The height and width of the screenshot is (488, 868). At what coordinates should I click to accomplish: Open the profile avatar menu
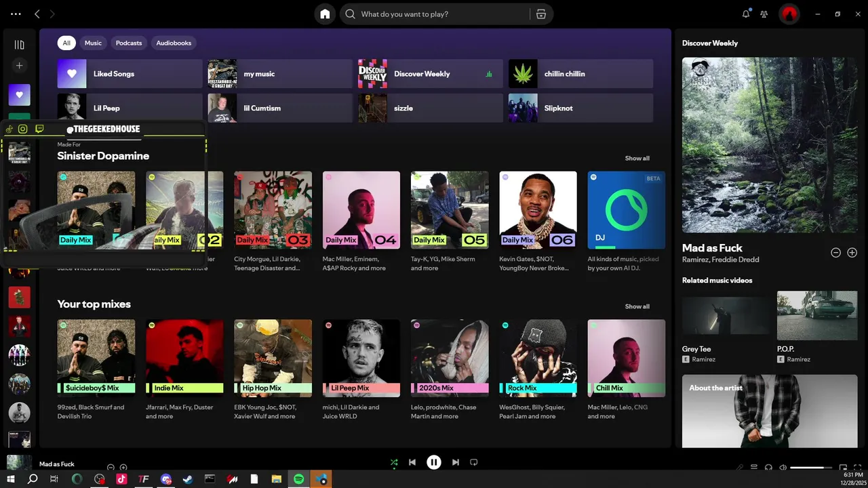tap(789, 14)
